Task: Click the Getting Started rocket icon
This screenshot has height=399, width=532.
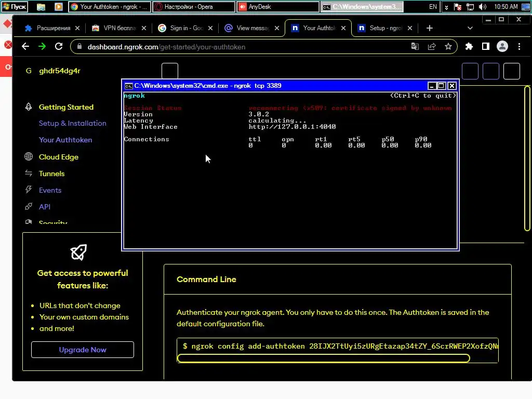Action: pyautogui.click(x=29, y=107)
